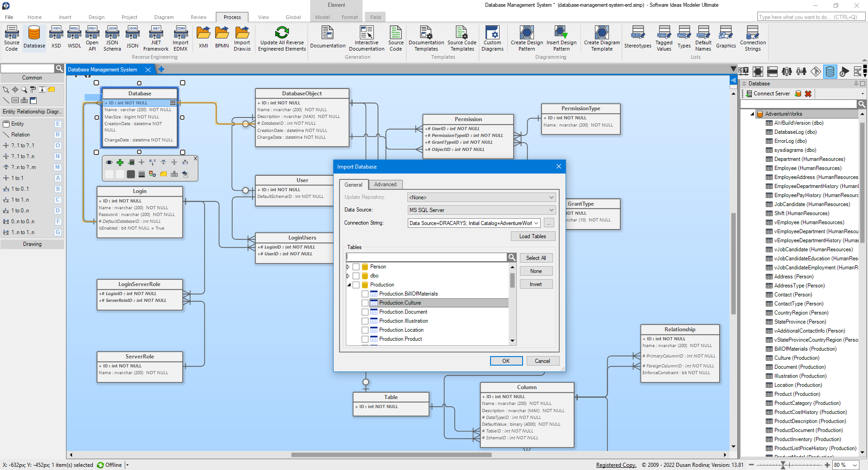The image size is (868, 470).
Task: Switch to the Advanced tab in Import Database
Action: click(x=385, y=184)
